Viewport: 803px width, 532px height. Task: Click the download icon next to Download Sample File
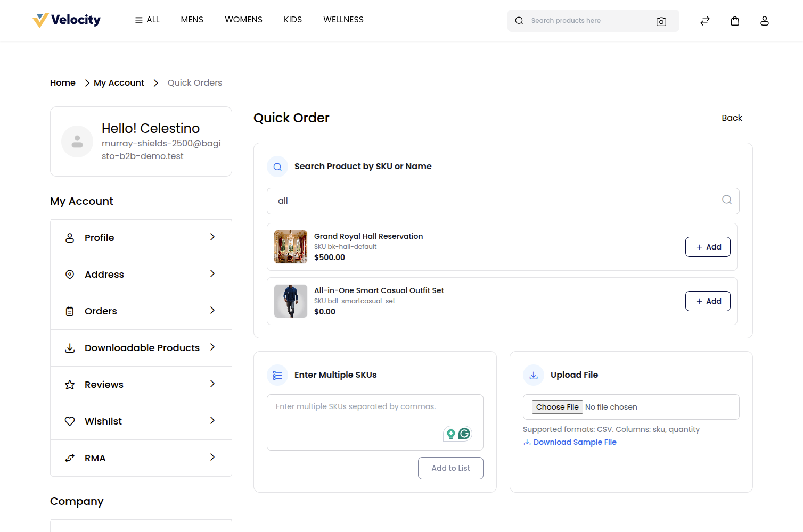coord(527,442)
